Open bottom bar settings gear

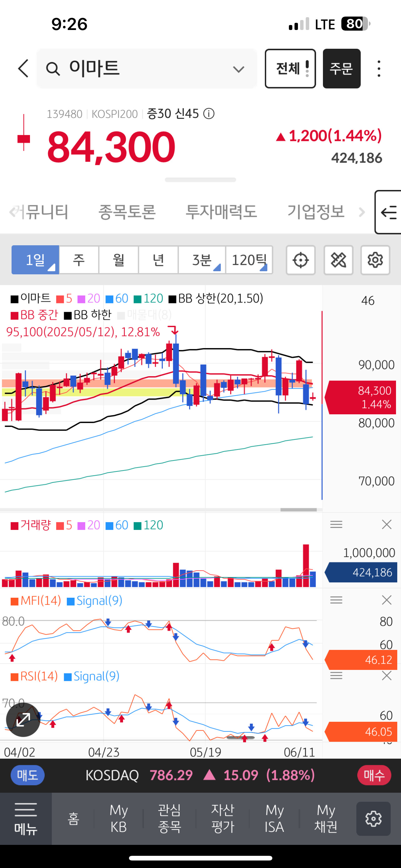[x=374, y=818]
